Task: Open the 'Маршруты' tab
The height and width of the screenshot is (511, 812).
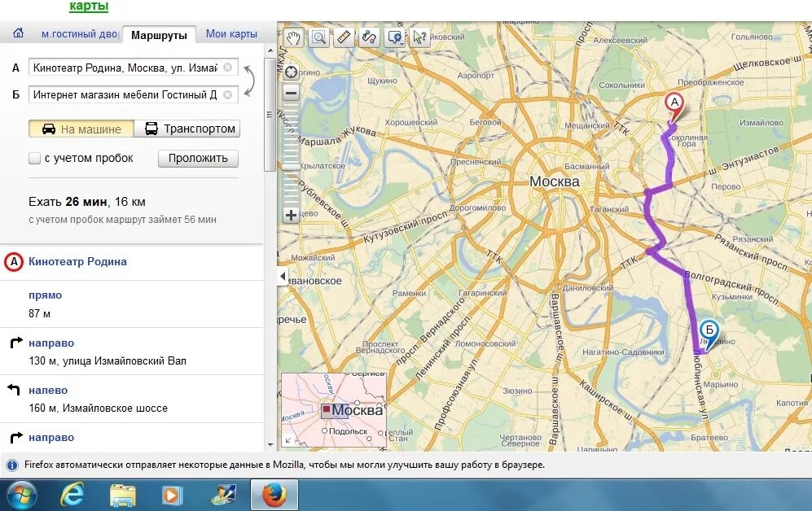Action: [159, 35]
